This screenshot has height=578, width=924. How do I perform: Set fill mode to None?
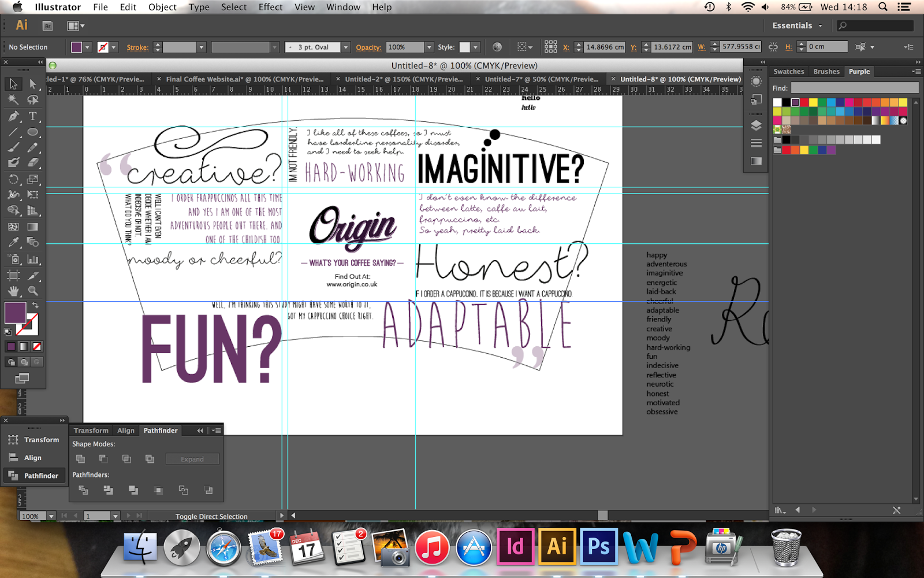[36, 346]
